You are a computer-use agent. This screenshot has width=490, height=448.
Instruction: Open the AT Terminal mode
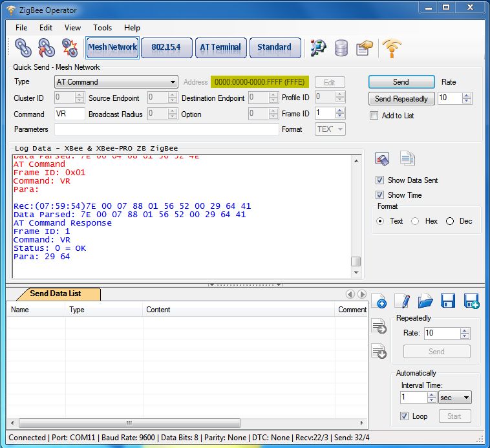coord(220,48)
